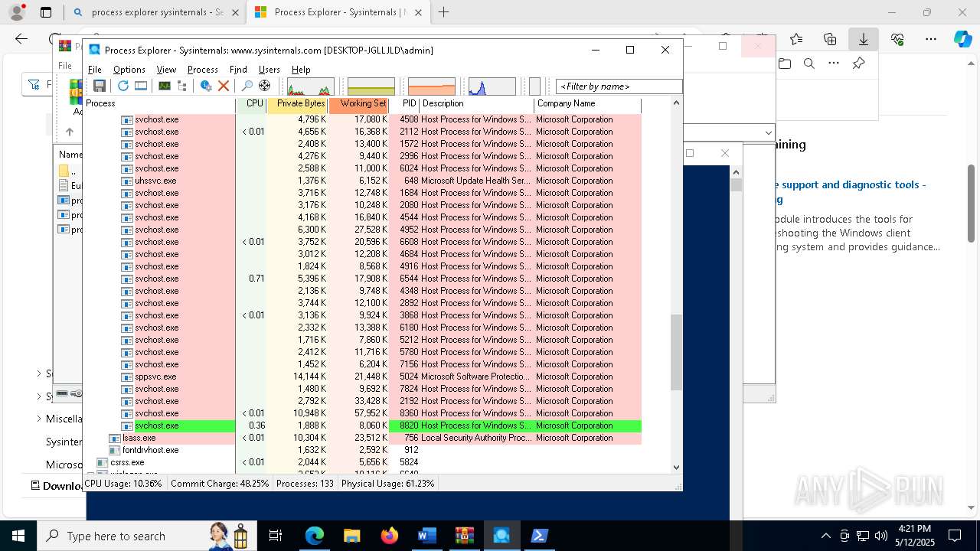Sort by the Description column header

coord(476,103)
